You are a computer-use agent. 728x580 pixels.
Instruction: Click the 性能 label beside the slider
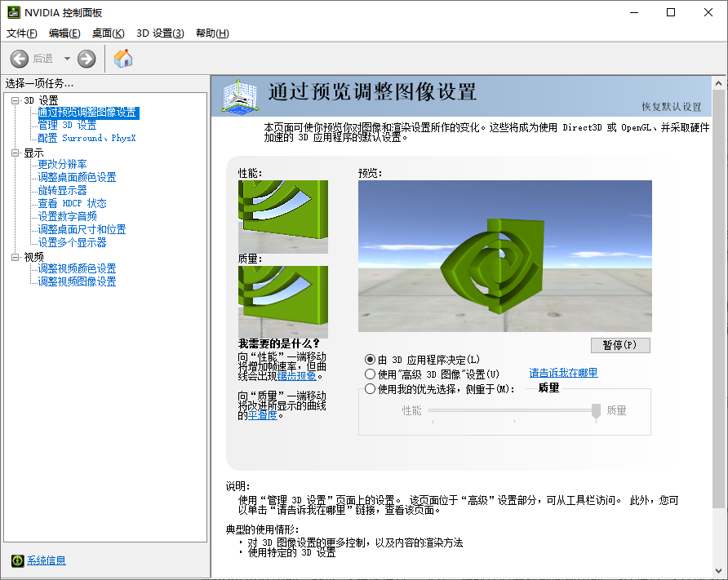coord(411,410)
